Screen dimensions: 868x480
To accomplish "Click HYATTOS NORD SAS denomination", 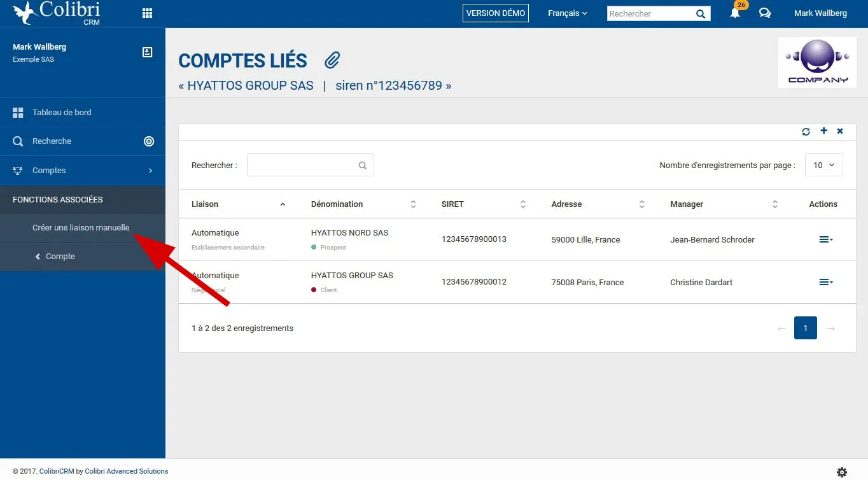I will pyautogui.click(x=349, y=233).
